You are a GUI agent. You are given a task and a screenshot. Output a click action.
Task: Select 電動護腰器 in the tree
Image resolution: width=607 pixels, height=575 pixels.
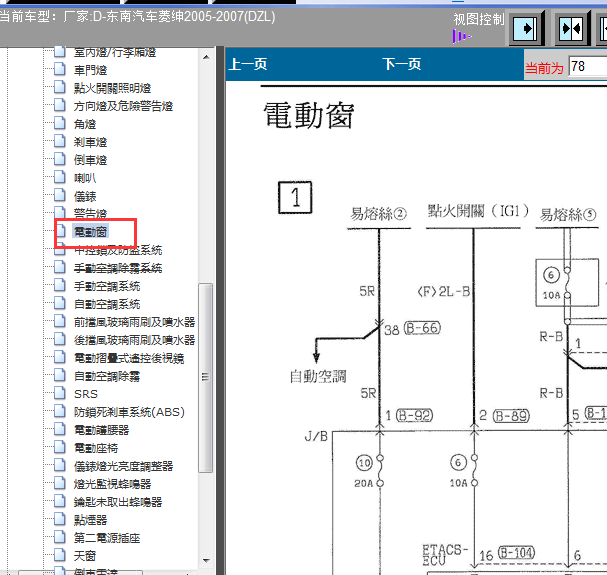point(101,430)
